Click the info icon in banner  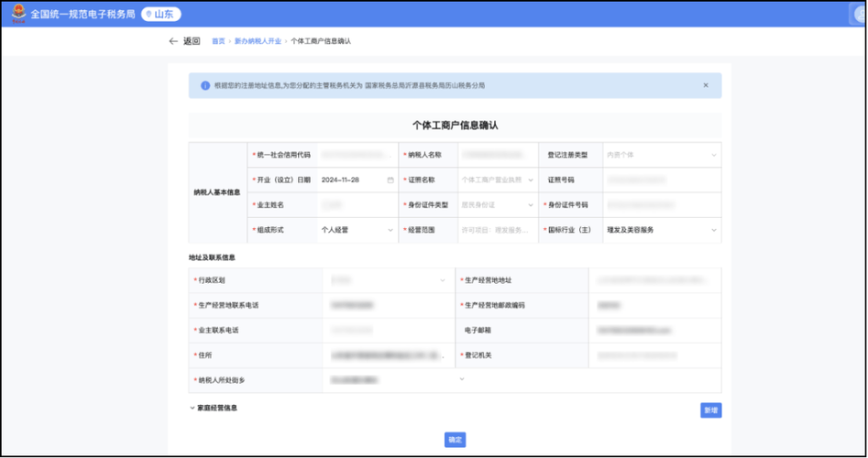tap(205, 86)
